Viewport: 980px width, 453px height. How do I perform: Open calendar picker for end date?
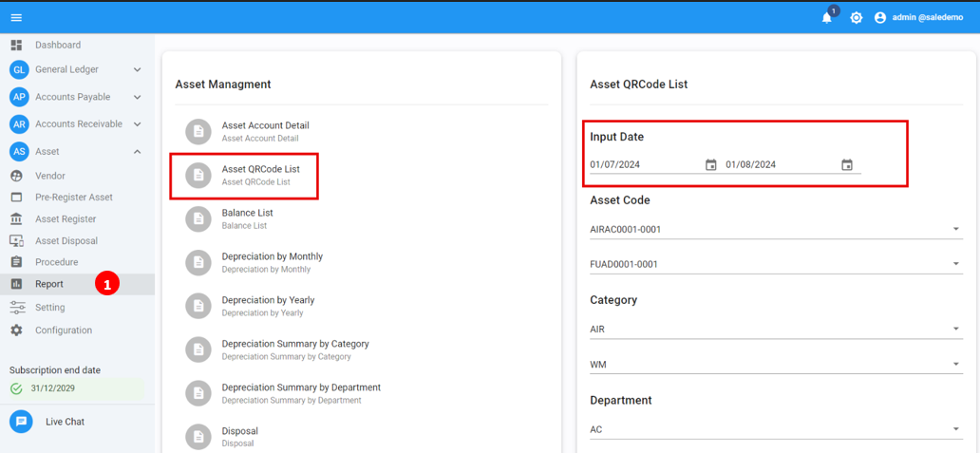coord(847,165)
